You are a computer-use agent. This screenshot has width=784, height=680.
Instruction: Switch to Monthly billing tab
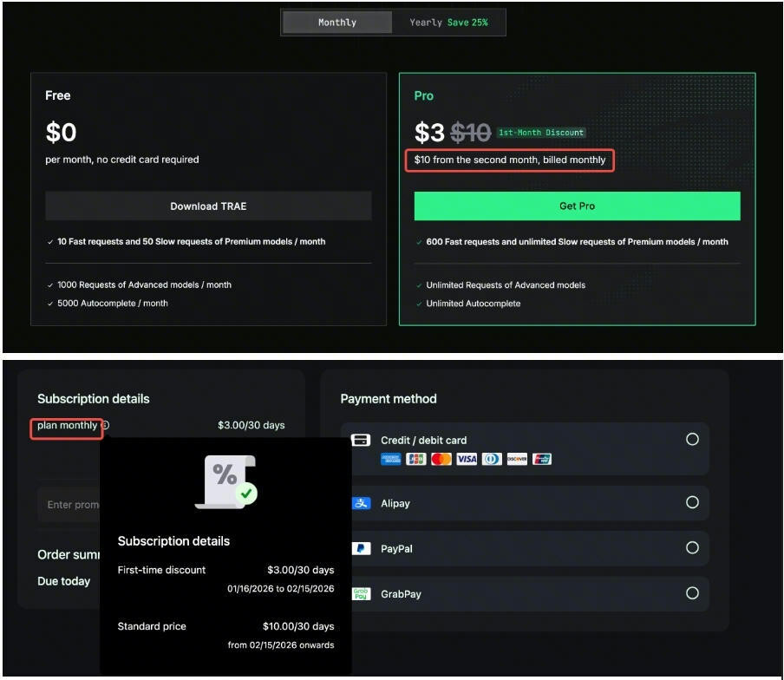tap(337, 23)
